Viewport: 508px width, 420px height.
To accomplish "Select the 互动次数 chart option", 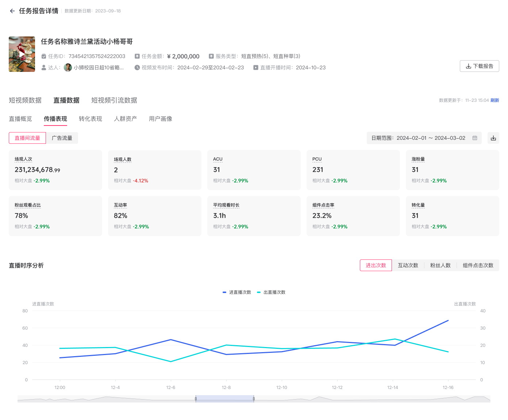I will tap(408, 265).
